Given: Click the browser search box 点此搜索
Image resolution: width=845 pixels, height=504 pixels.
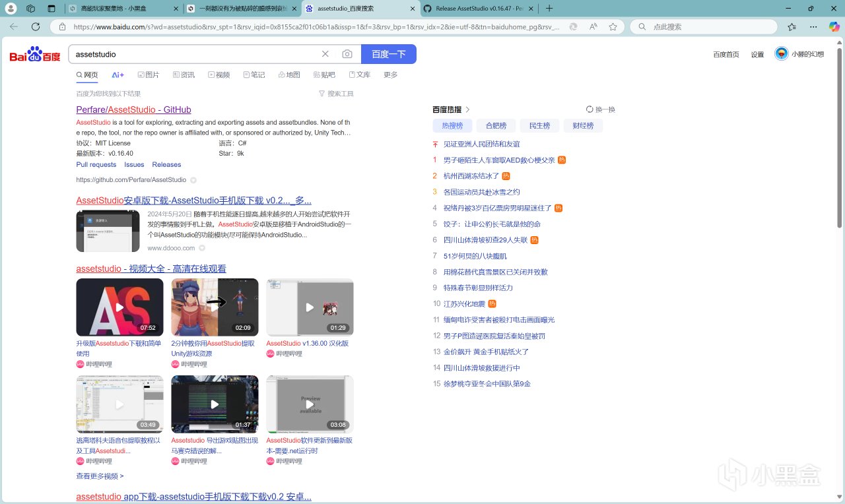Looking at the screenshot, I should coord(705,27).
